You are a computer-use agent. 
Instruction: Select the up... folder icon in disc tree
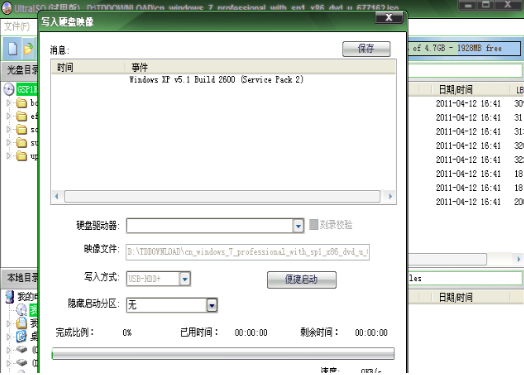click(x=21, y=156)
